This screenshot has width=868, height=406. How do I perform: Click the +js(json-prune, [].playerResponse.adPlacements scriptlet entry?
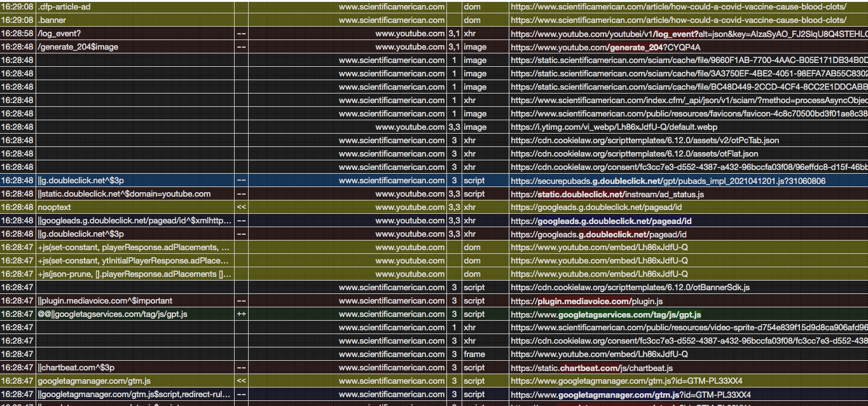134,274
